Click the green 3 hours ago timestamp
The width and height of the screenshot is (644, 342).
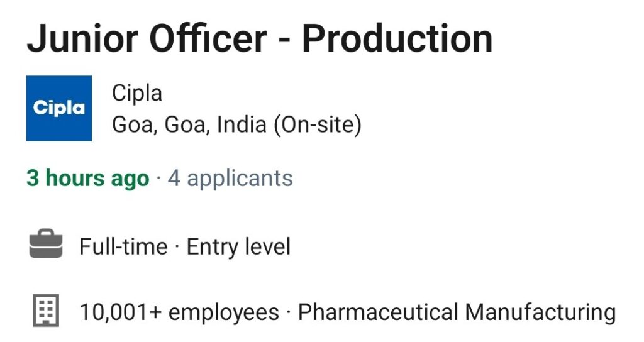pyautogui.click(x=88, y=179)
